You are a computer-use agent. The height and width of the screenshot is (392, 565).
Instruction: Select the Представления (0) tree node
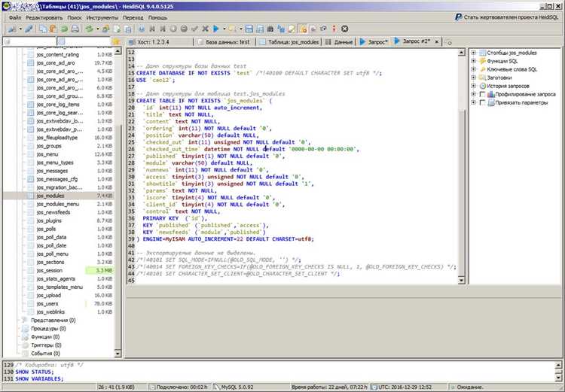pos(53,321)
